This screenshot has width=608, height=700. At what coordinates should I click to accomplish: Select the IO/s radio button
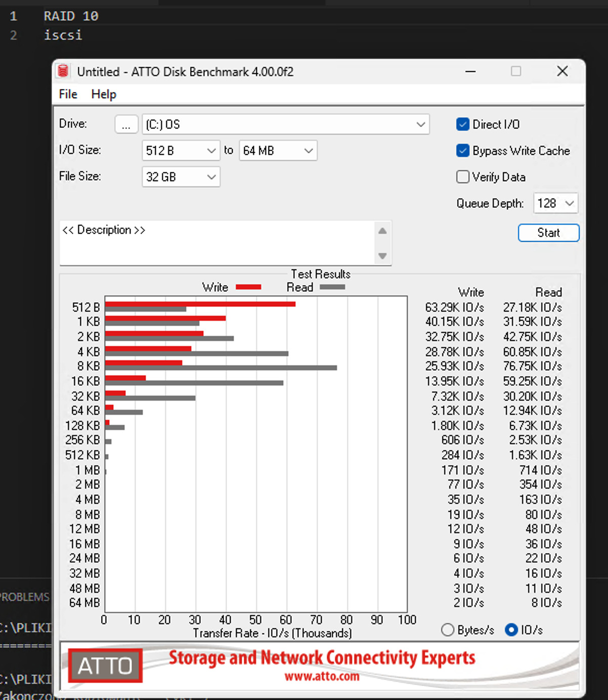511,630
